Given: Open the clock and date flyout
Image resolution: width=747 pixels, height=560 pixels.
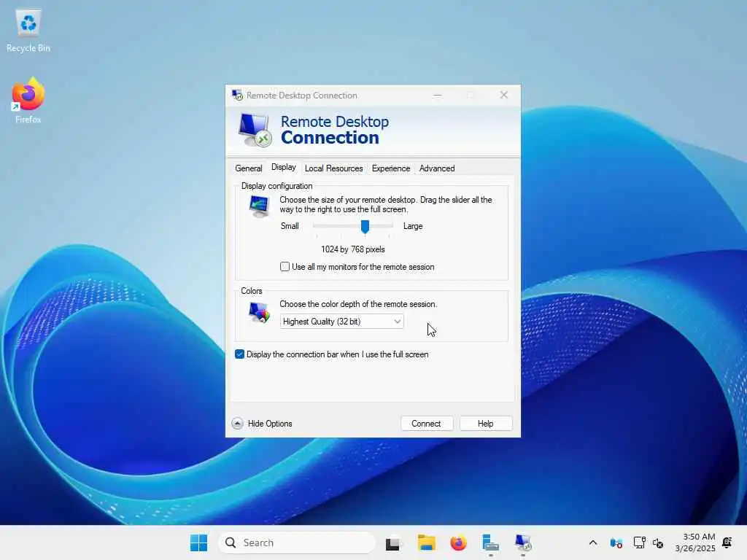Looking at the screenshot, I should [x=695, y=542].
